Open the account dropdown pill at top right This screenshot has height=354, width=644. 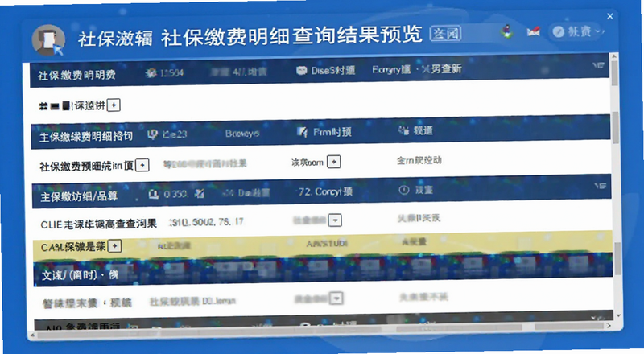tap(576, 31)
